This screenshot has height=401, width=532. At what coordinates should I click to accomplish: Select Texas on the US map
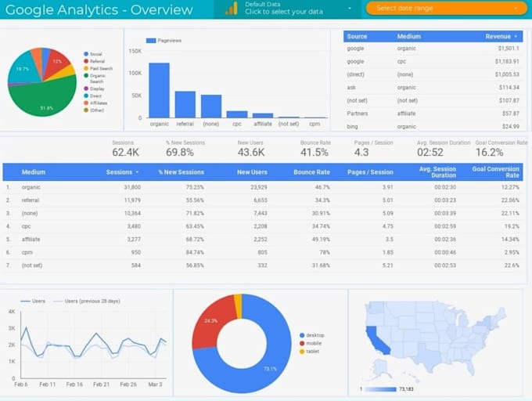(x=428, y=357)
